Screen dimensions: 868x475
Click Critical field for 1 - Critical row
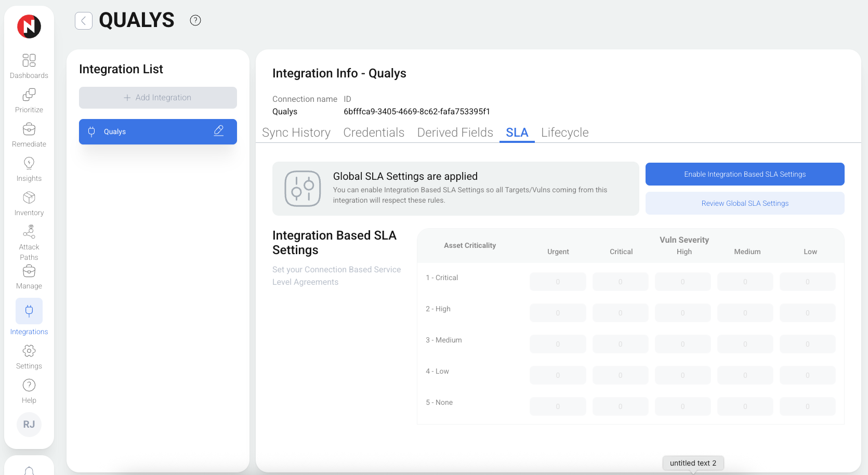tap(620, 282)
